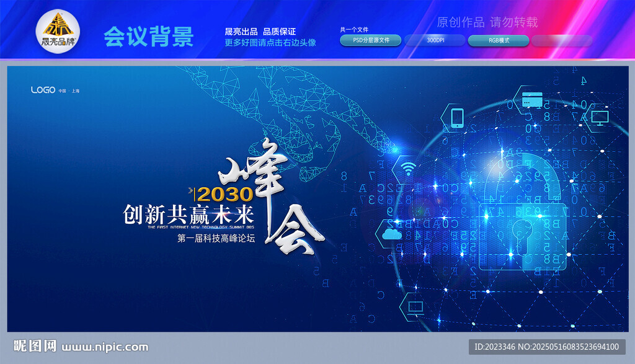This screenshot has height=364, width=635.
Task: Select the cloud hexagon icon
Action: pos(392,234)
